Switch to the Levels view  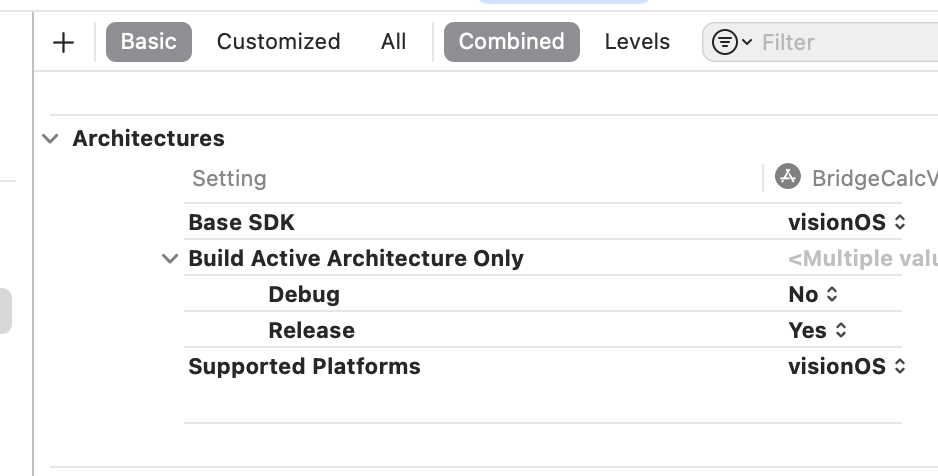click(x=637, y=42)
